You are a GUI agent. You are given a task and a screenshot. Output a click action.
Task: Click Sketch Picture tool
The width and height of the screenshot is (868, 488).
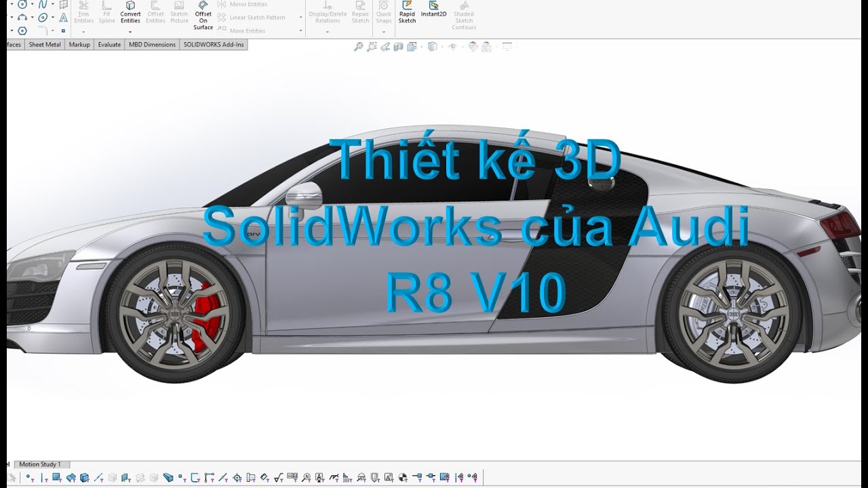(x=179, y=14)
